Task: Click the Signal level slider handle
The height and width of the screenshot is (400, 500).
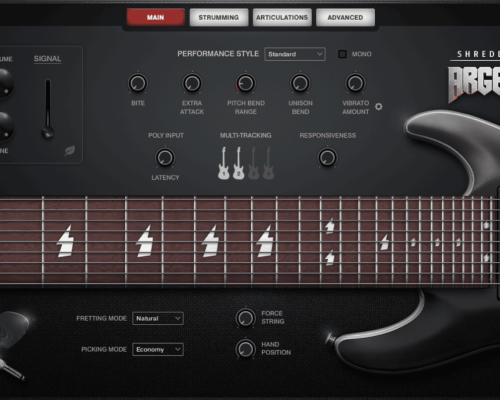Action: 48,132
